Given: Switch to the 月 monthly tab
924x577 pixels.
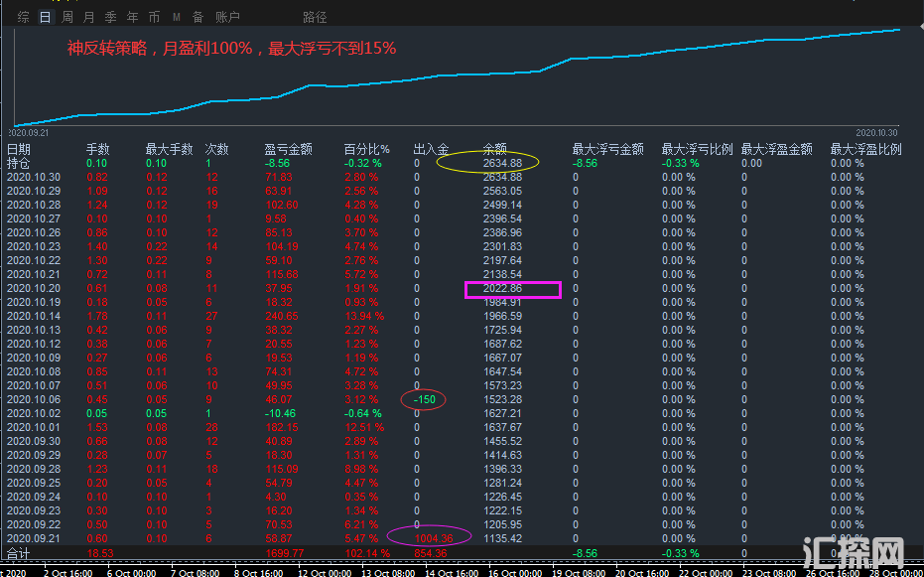Looking at the screenshot, I should coord(89,17).
